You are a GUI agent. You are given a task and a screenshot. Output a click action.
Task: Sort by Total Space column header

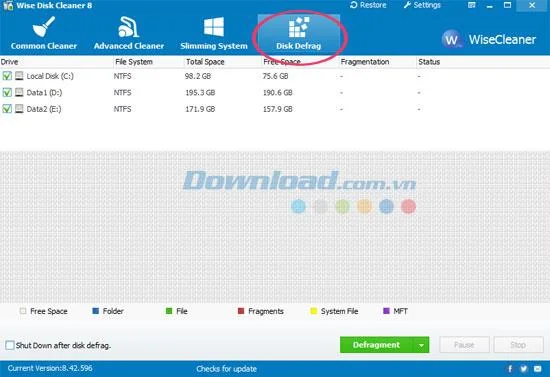point(222,62)
